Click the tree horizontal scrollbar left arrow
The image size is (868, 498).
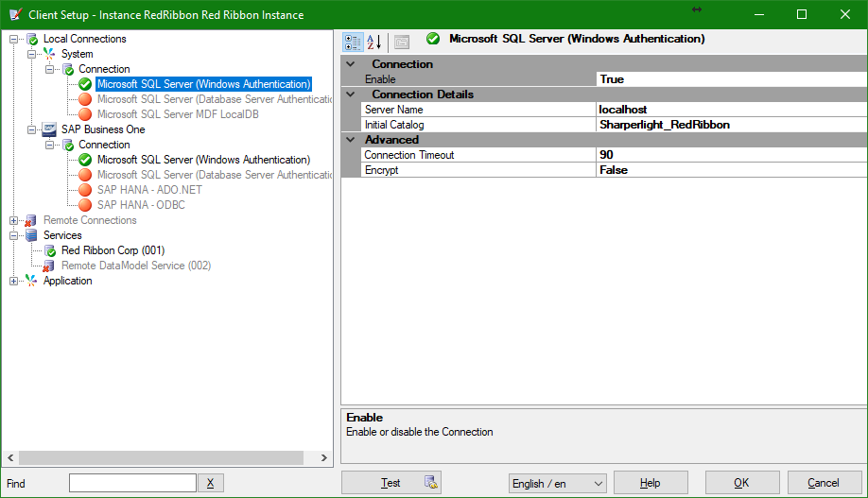(x=10, y=457)
